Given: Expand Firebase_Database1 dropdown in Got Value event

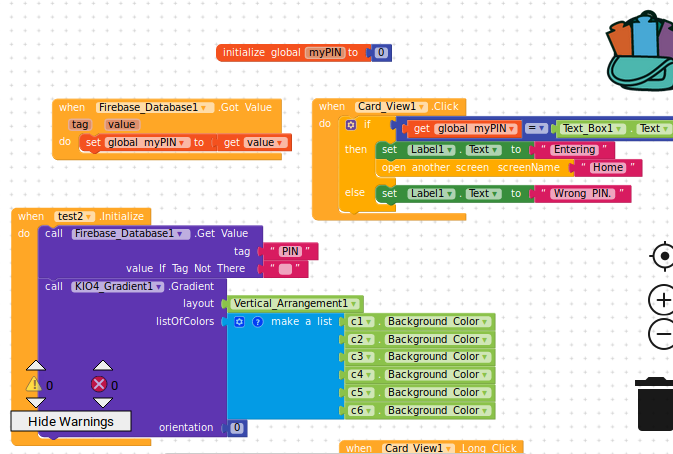Looking at the screenshot, I should tap(206, 107).
